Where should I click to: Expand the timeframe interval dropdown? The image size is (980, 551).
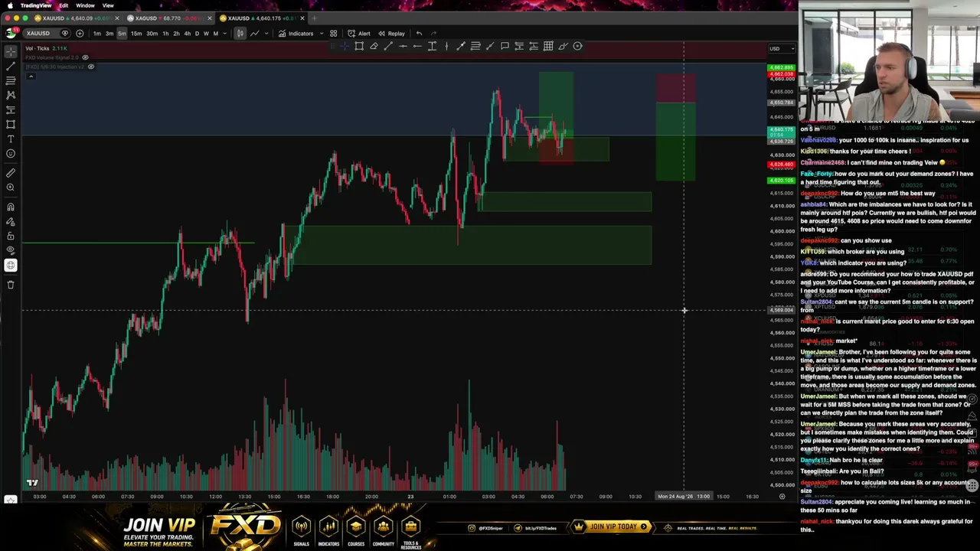tap(224, 34)
